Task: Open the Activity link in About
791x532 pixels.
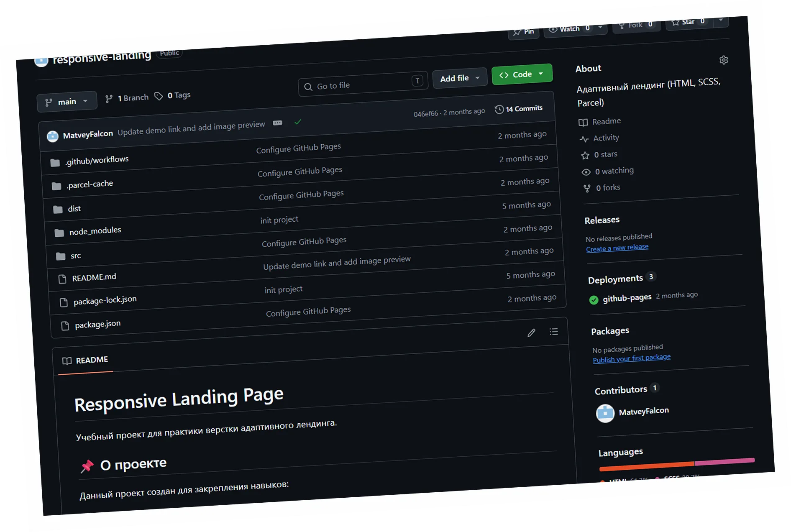Action: [x=599, y=138]
